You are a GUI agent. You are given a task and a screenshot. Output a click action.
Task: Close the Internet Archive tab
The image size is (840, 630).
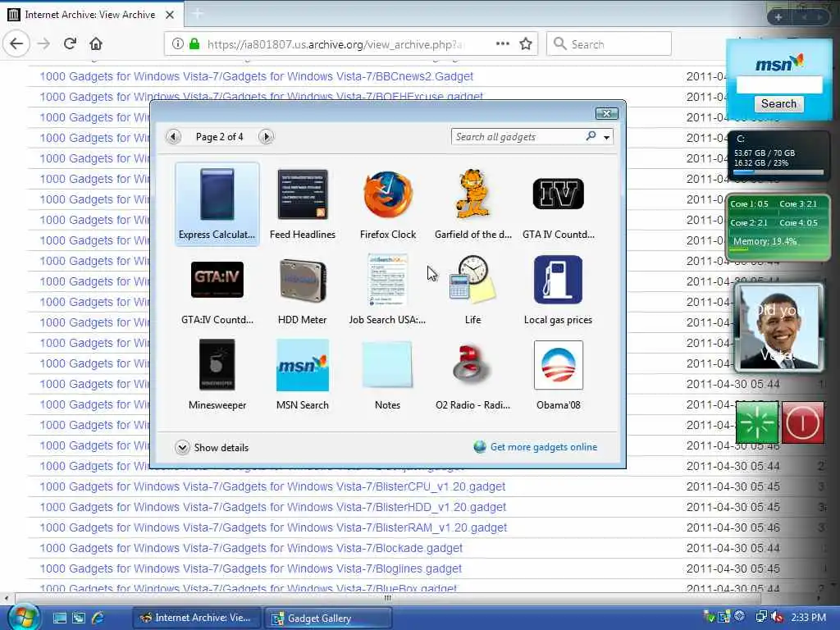coord(170,15)
